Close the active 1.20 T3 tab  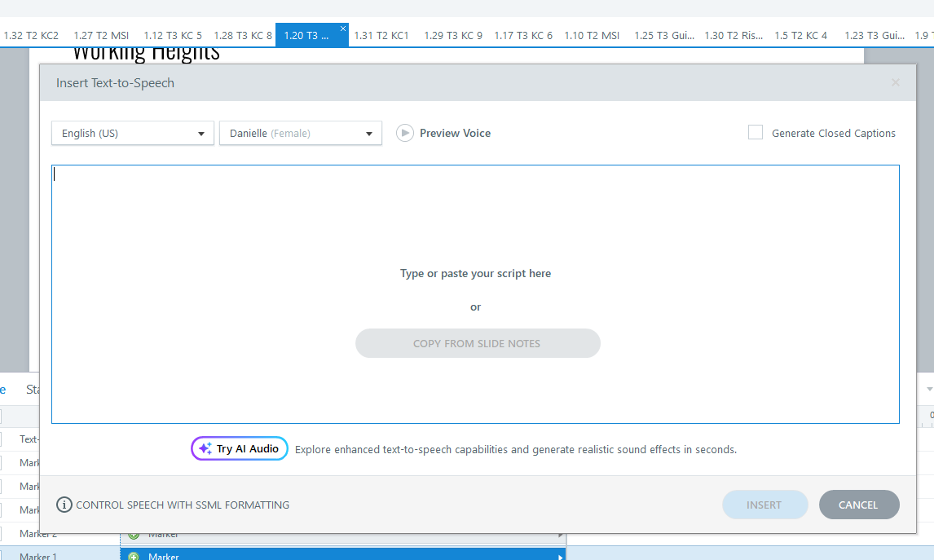click(343, 28)
